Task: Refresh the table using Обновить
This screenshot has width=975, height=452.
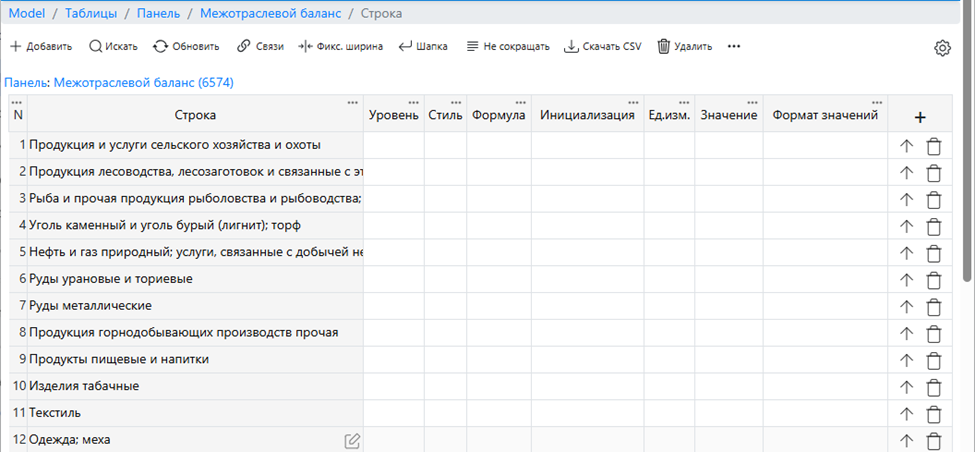Action: tap(186, 46)
